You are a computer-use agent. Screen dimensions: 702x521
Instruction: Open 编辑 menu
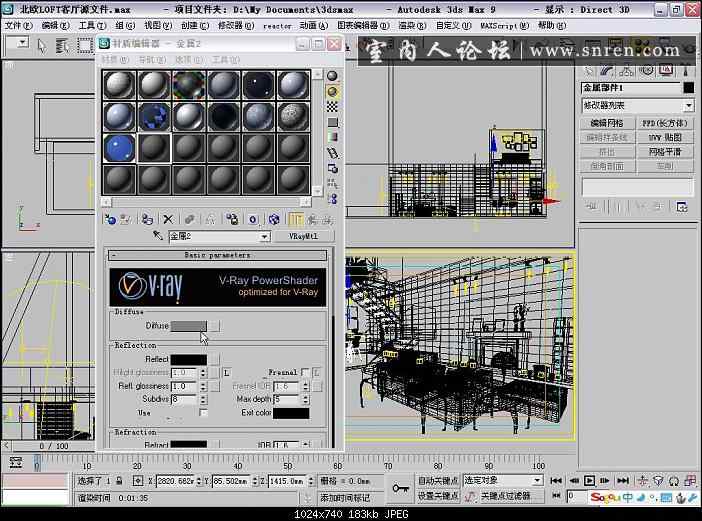pos(56,26)
